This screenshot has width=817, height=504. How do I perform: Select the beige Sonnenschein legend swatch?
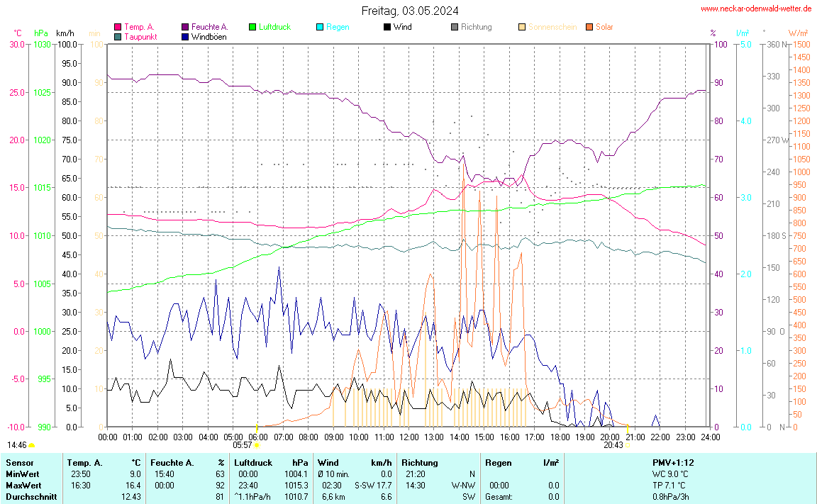click(522, 27)
